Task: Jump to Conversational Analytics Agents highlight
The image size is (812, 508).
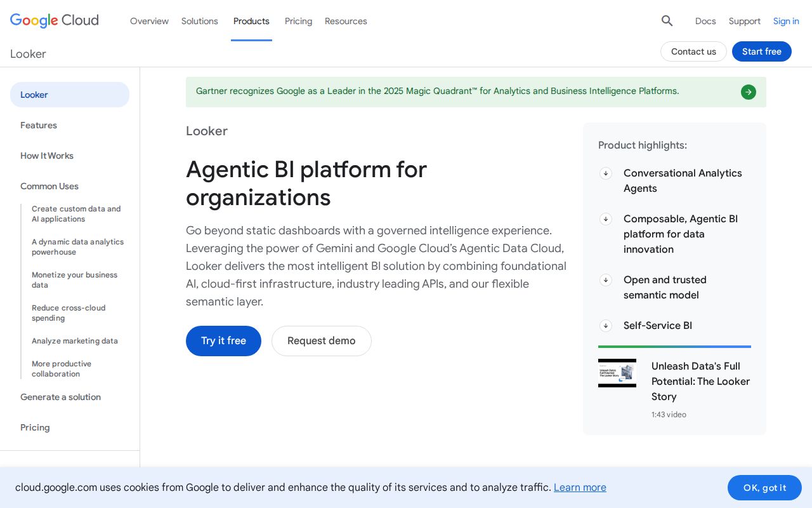Action: [683, 181]
